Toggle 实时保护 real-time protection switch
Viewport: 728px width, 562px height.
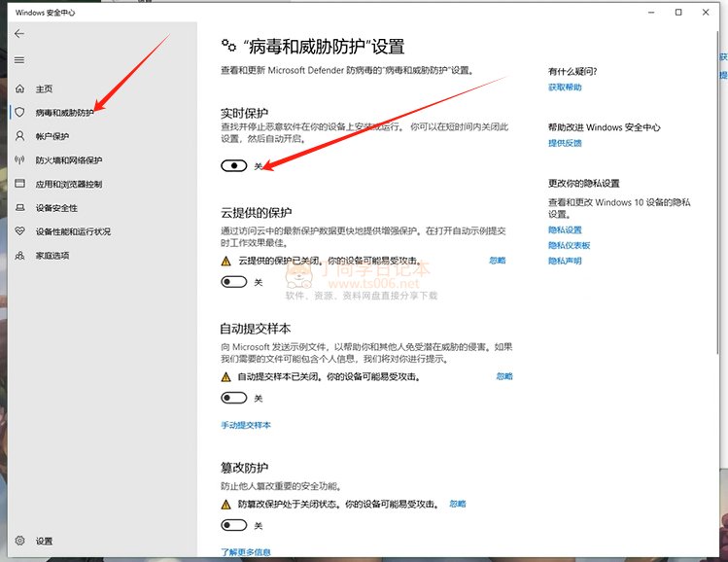click(234, 166)
